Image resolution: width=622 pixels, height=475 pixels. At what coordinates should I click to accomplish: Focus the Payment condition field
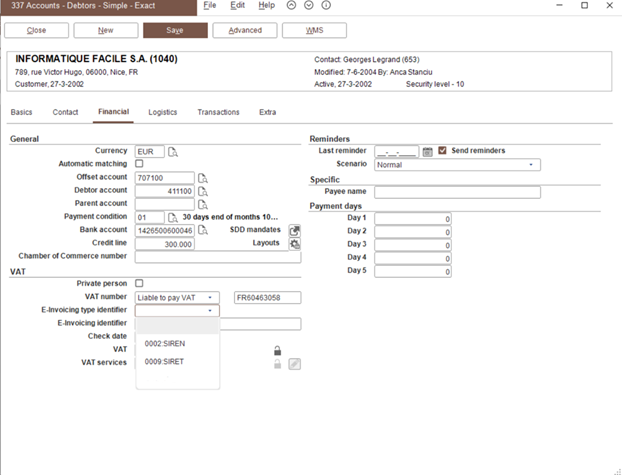coord(150,217)
